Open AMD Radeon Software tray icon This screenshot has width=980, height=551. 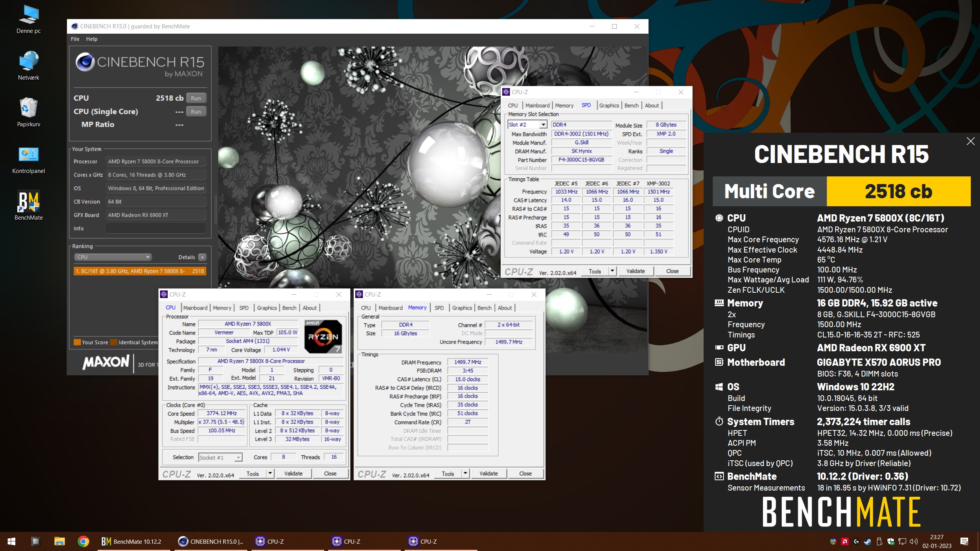[x=845, y=541]
